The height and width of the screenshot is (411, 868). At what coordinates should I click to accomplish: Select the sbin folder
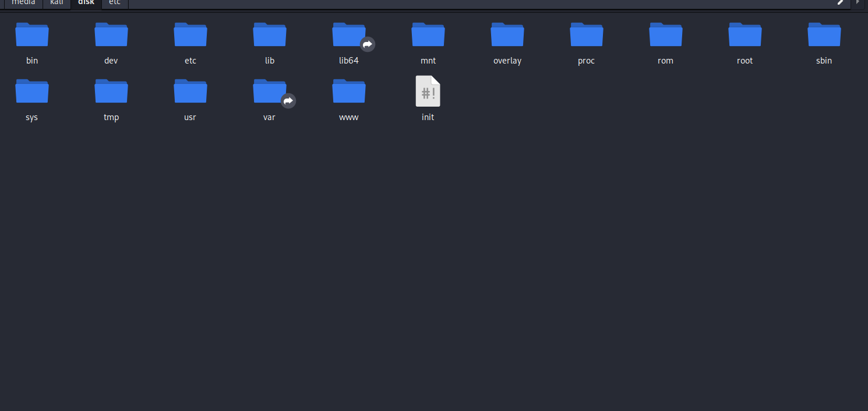point(824,34)
